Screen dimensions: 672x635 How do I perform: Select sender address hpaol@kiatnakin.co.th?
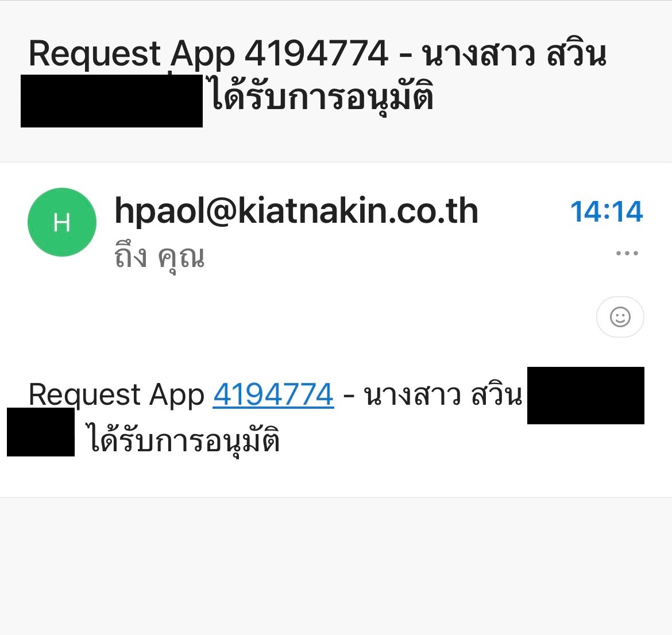click(x=296, y=210)
